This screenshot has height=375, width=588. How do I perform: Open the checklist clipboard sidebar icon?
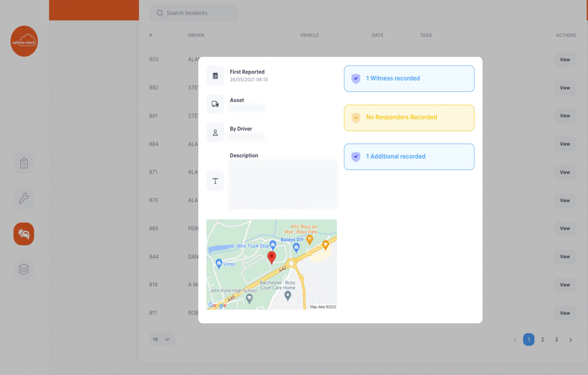[24, 163]
